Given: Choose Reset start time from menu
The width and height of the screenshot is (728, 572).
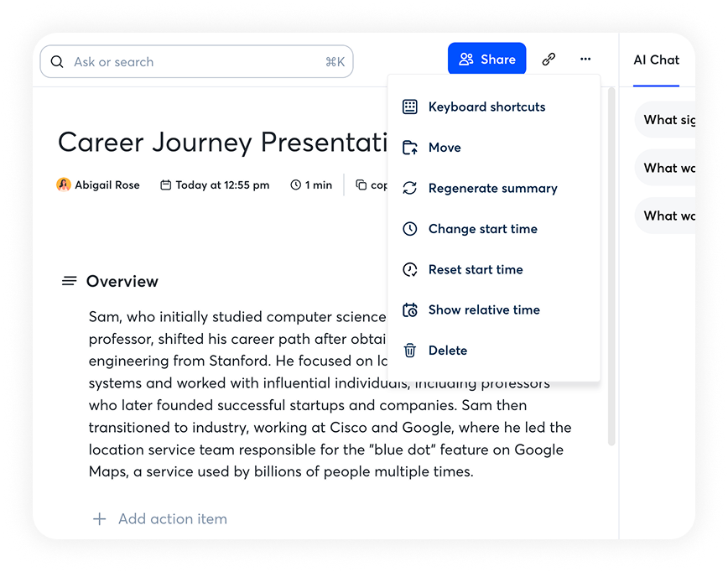Looking at the screenshot, I should pyautogui.click(x=475, y=270).
